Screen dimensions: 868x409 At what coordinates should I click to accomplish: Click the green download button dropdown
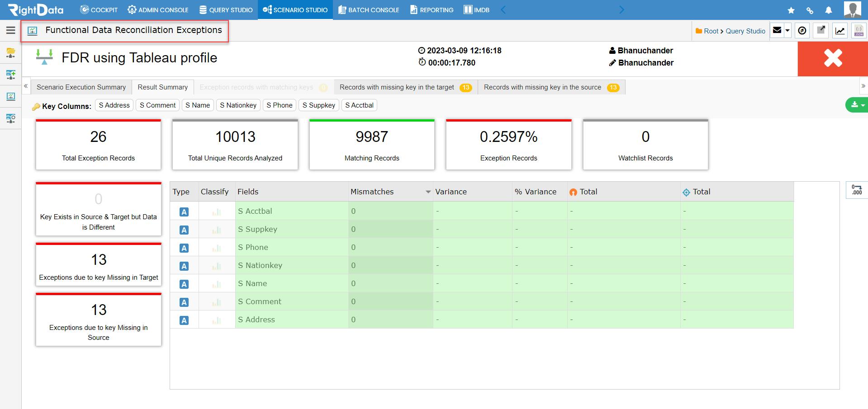tap(857, 105)
